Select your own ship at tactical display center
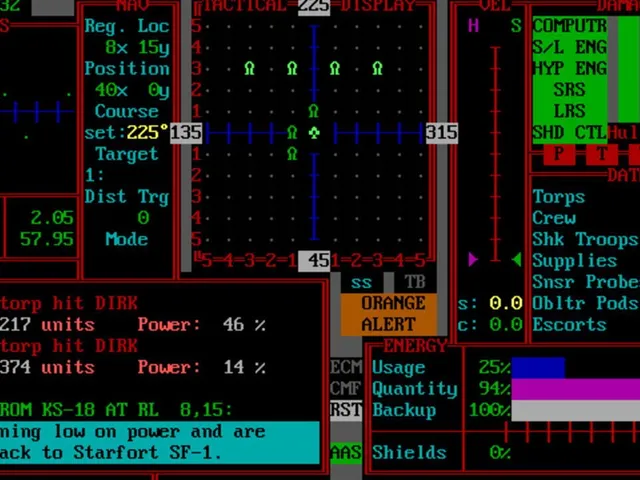The height and width of the screenshot is (480, 640). pos(314,133)
